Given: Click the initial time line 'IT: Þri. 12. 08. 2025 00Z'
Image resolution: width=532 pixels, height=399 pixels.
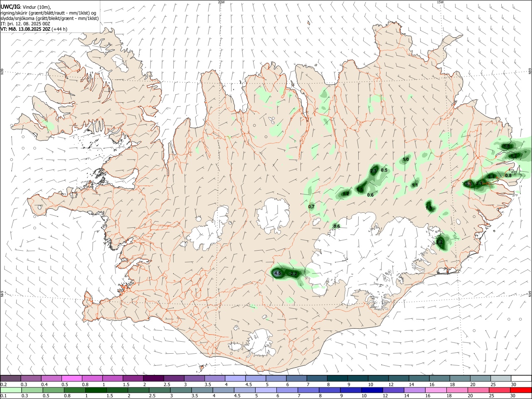Looking at the screenshot, I should coord(26,24).
